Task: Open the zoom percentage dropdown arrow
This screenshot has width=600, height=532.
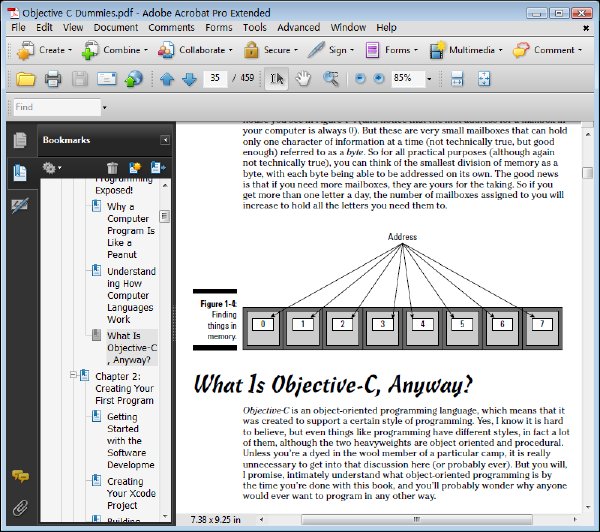Action: pos(429,79)
